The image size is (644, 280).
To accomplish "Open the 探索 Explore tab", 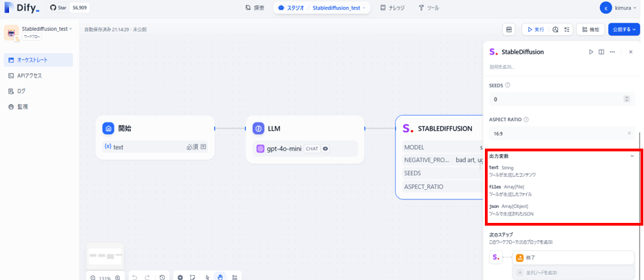I will 255,8.
